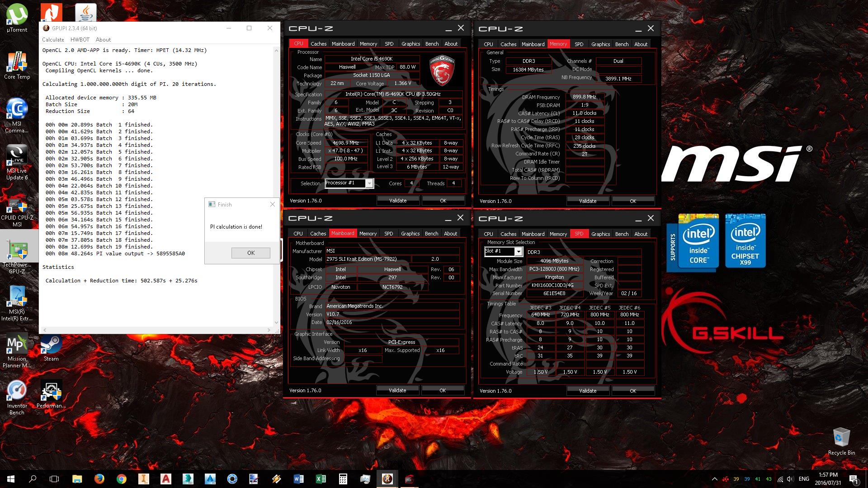
Task: Launch Steam from the desktop
Action: pyautogui.click(x=51, y=348)
